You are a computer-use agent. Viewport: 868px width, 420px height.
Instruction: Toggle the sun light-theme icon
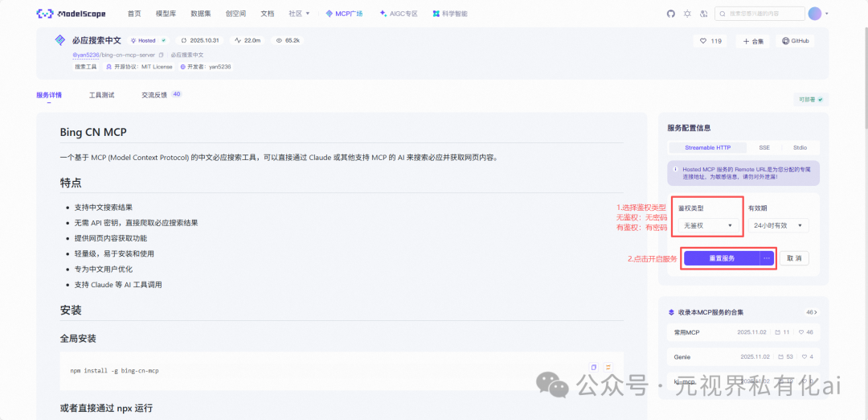point(687,14)
